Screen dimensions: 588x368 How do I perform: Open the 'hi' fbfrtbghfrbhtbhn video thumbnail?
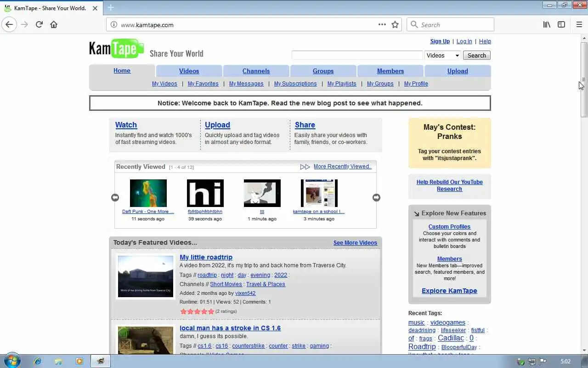(205, 193)
